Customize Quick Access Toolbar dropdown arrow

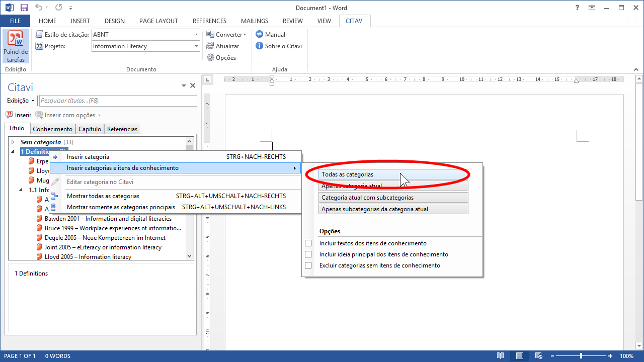(70, 8)
